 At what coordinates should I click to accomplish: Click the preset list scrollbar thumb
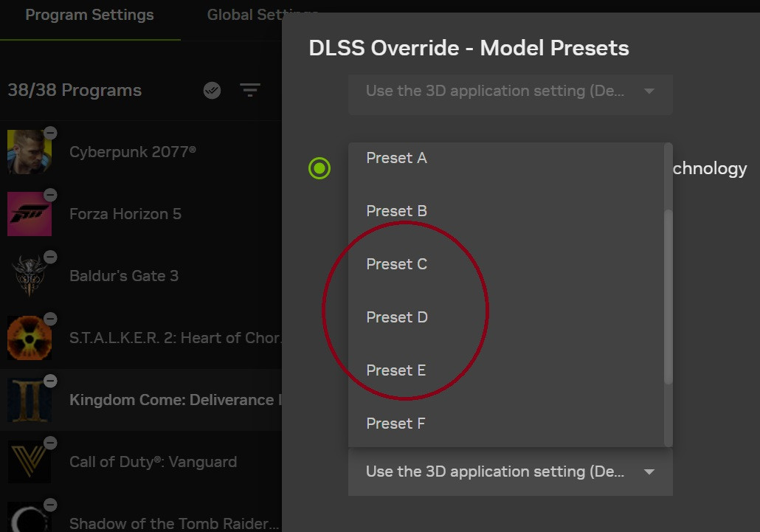pyautogui.click(x=669, y=297)
